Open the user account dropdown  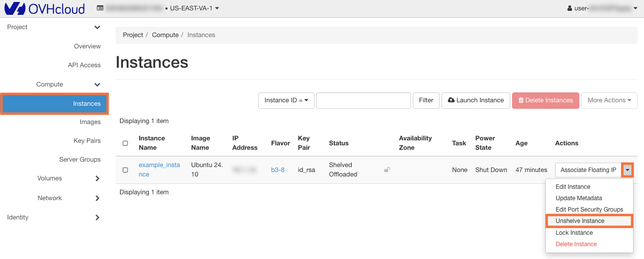click(602, 8)
